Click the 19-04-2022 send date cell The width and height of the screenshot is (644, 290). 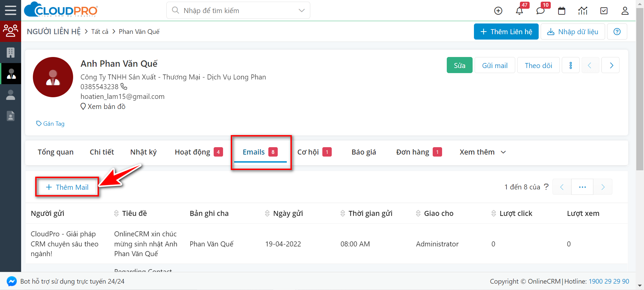click(x=283, y=244)
